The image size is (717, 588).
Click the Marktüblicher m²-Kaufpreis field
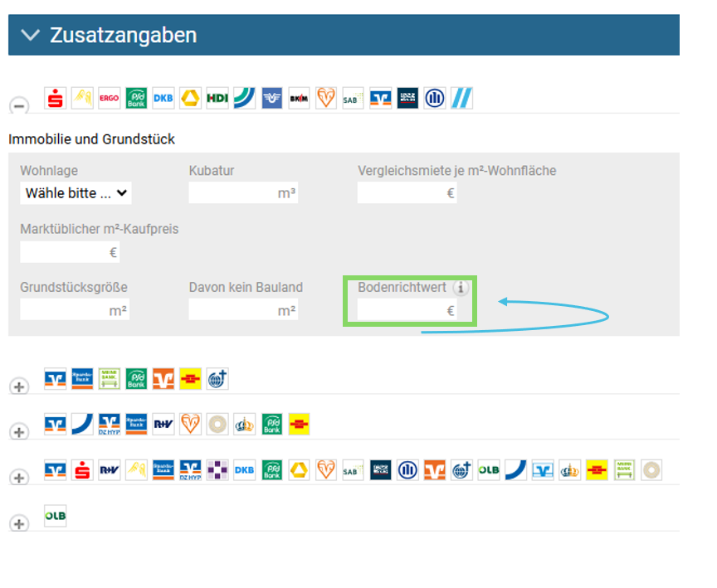tap(70, 252)
